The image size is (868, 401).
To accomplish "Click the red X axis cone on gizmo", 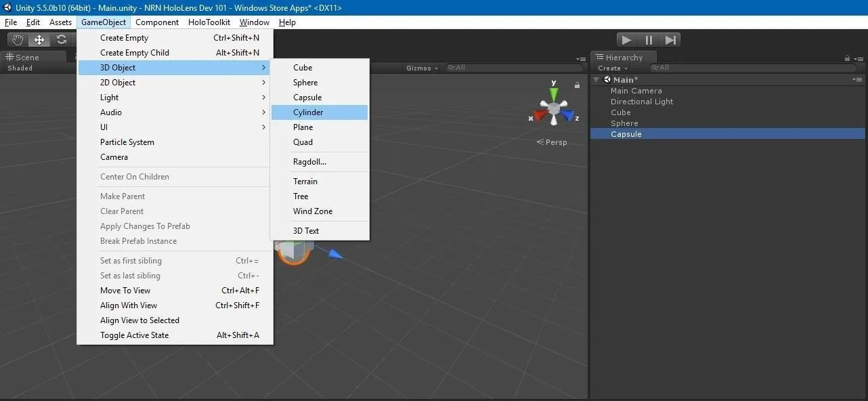I will (x=540, y=116).
